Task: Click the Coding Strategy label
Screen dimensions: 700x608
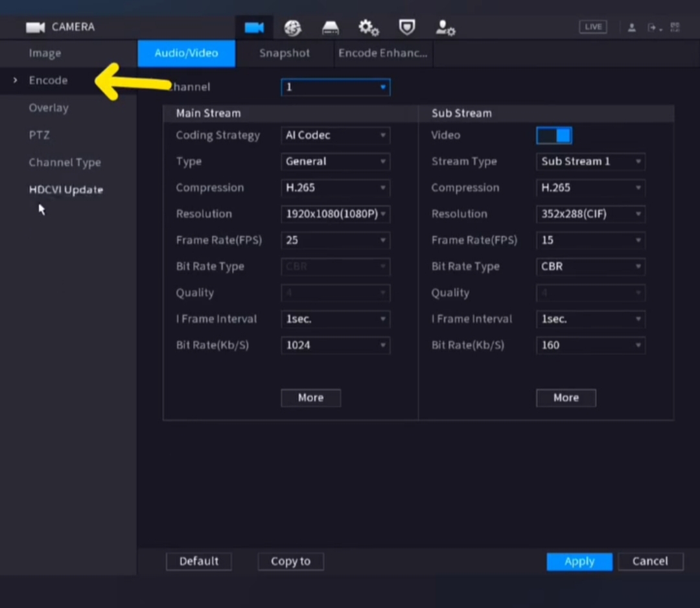Action: click(x=218, y=135)
